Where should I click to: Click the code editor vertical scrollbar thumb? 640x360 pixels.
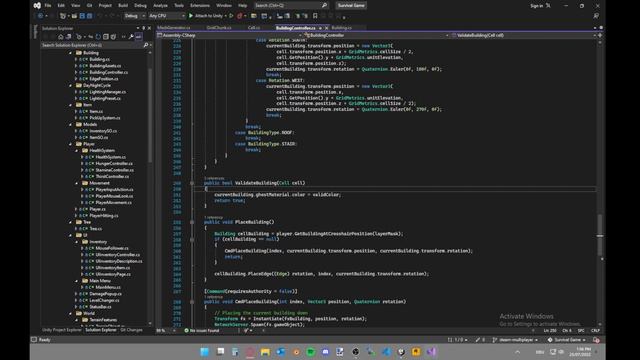[x=600, y=235]
